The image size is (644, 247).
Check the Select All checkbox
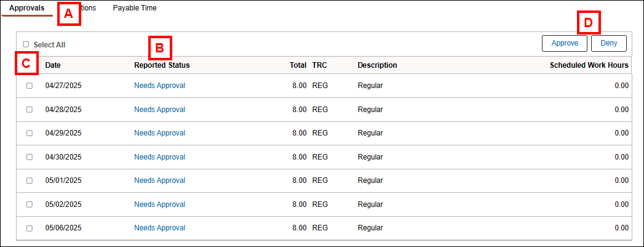tap(26, 44)
